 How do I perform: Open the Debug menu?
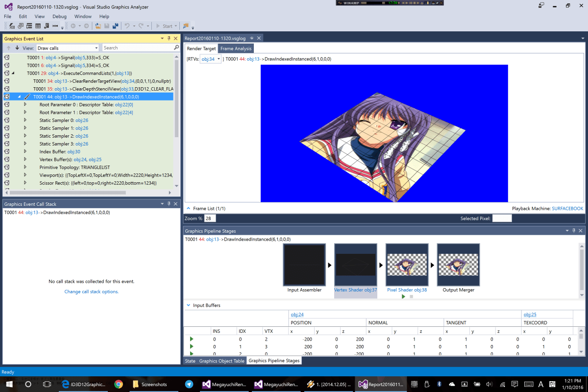pyautogui.click(x=59, y=16)
